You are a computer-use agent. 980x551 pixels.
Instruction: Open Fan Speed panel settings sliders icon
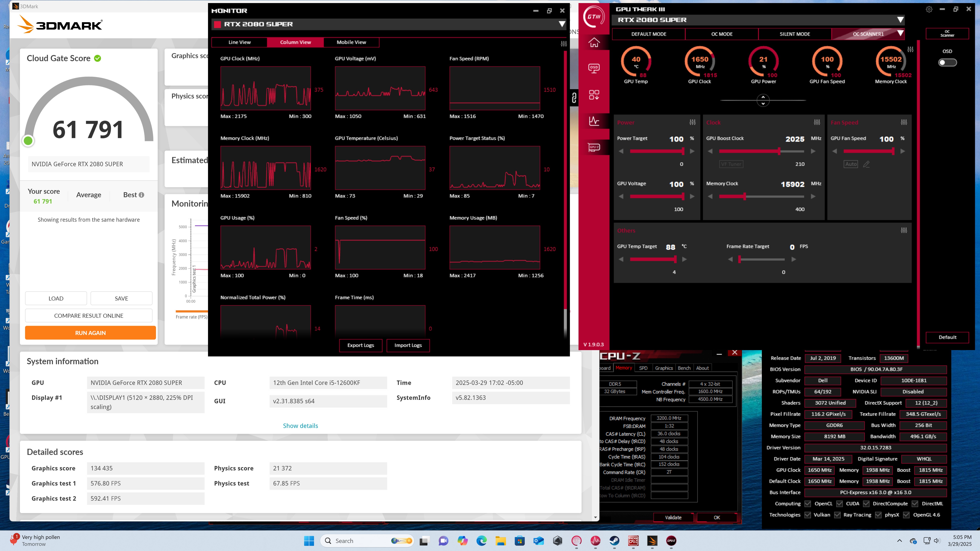(x=904, y=122)
